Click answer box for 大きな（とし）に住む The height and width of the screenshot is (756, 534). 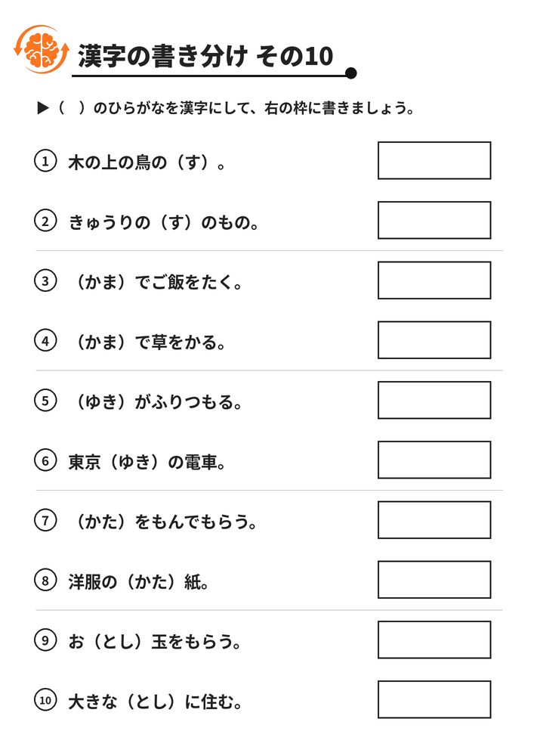pyautogui.click(x=434, y=699)
